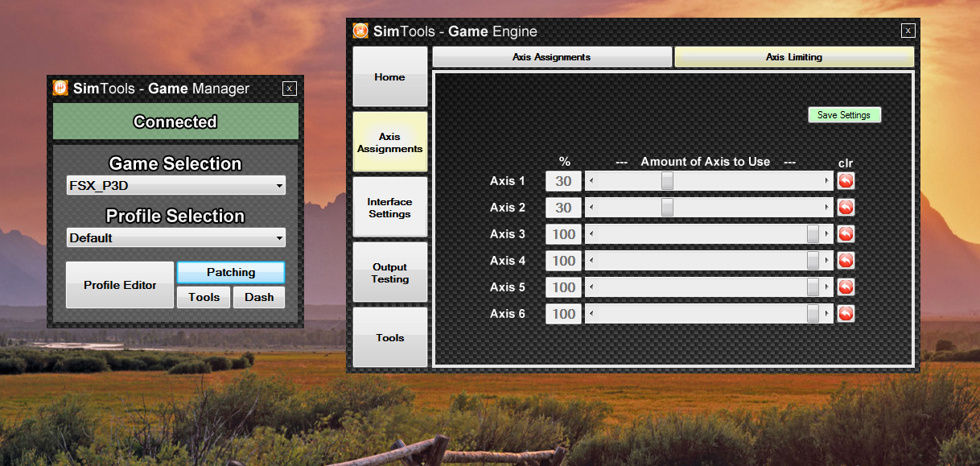
Task: Click the Axis 3 slider thumb
Action: click(x=813, y=234)
